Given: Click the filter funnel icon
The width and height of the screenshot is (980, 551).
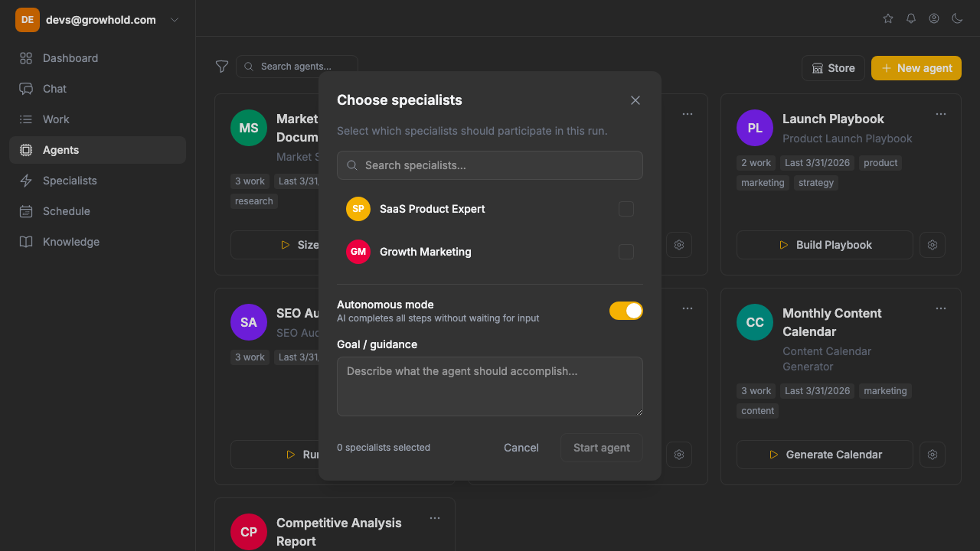Looking at the screenshot, I should 222,67.
